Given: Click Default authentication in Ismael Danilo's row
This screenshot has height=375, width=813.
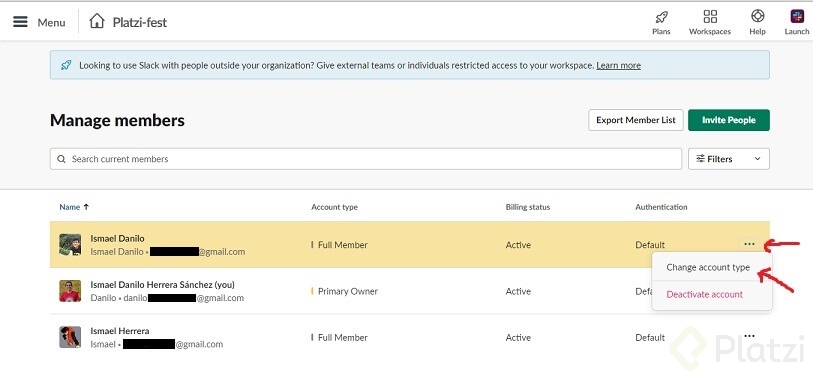Looking at the screenshot, I should 650,245.
